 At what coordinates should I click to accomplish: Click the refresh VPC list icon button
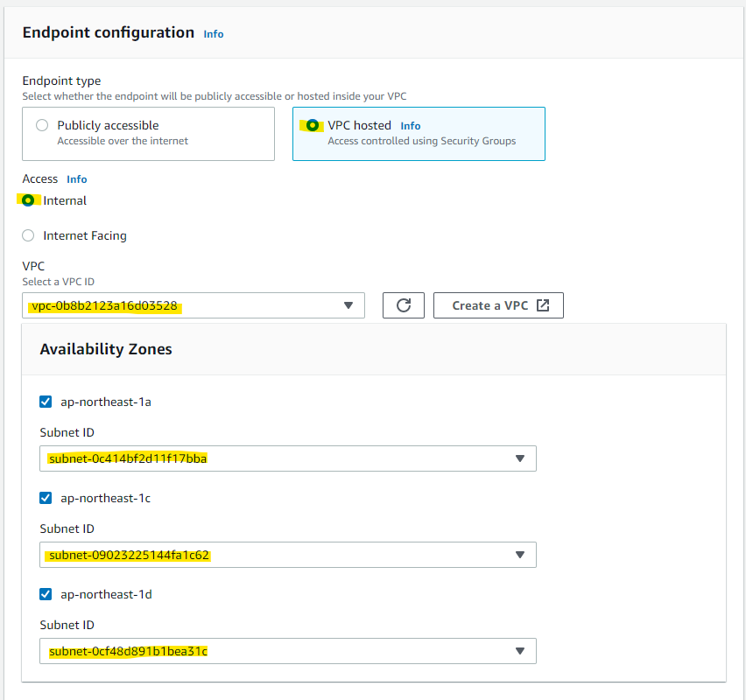tap(404, 305)
